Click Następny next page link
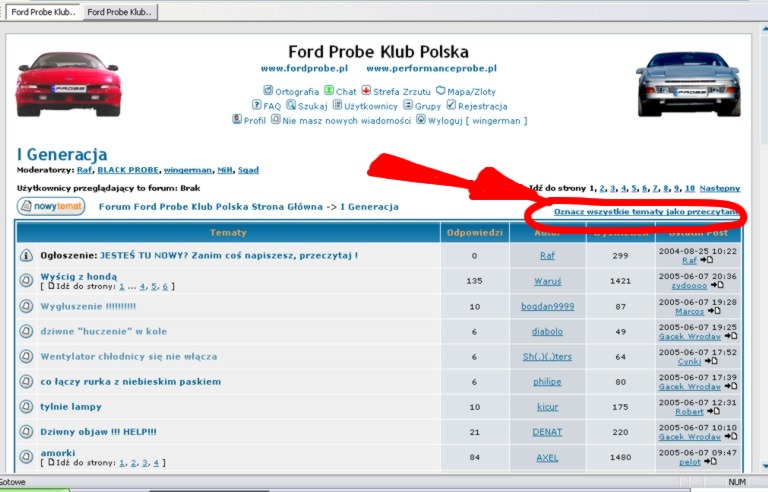This screenshot has width=768, height=492. pyautogui.click(x=720, y=188)
